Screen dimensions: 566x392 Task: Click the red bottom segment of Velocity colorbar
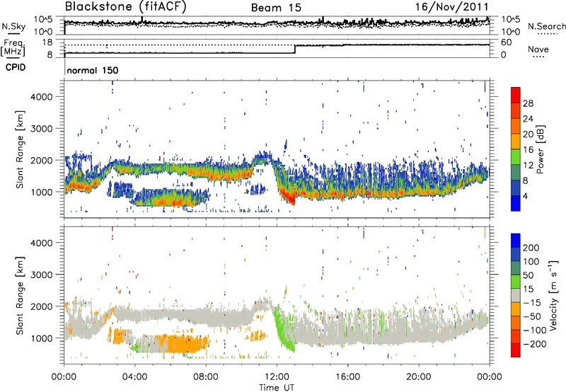(516, 350)
